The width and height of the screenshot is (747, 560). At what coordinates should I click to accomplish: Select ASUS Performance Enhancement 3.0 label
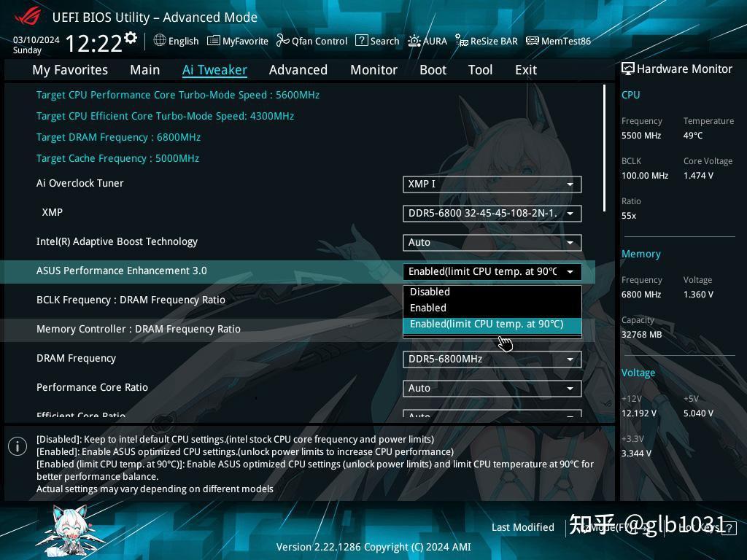click(122, 271)
